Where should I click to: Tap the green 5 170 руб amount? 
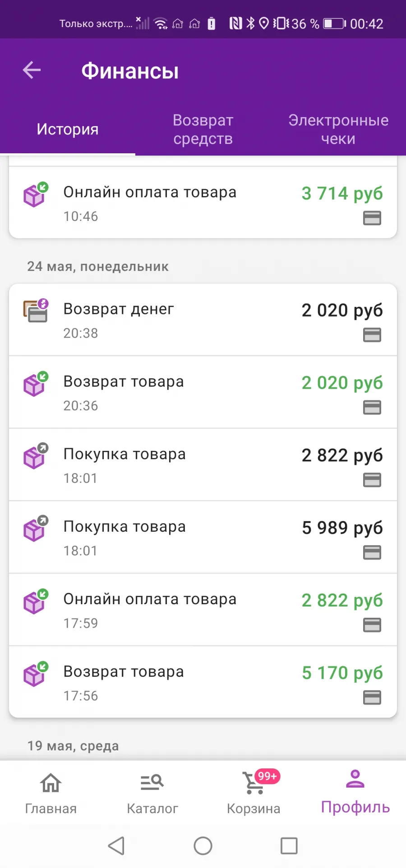click(x=342, y=673)
